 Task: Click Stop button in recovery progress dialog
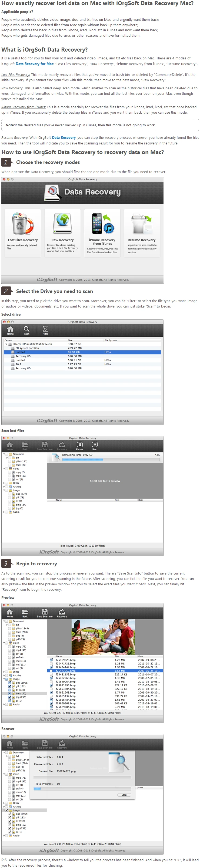124,795
